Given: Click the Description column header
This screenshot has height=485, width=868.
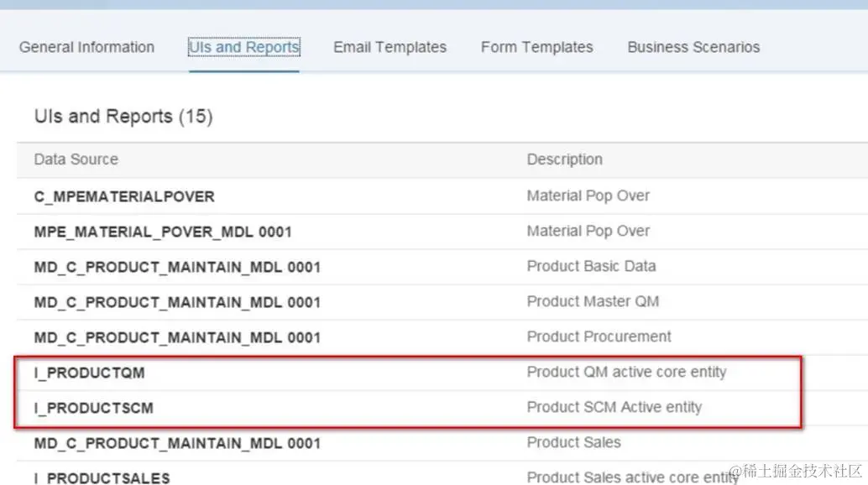Looking at the screenshot, I should click(564, 159).
